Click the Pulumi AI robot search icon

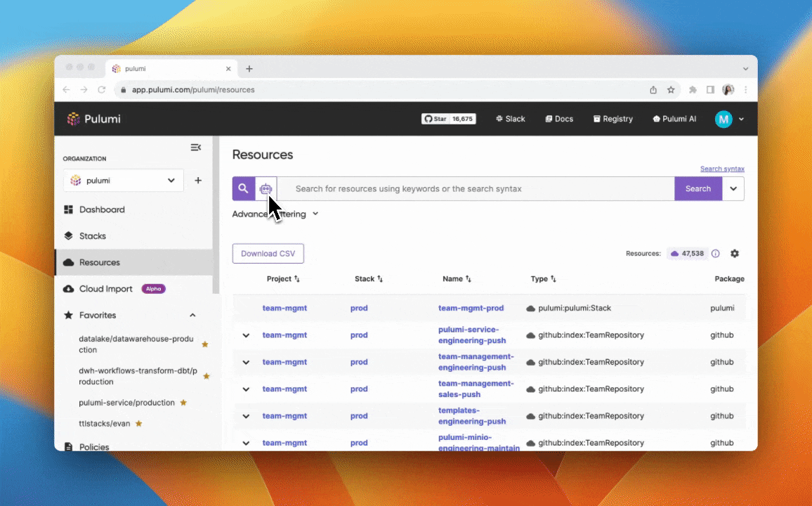(266, 189)
